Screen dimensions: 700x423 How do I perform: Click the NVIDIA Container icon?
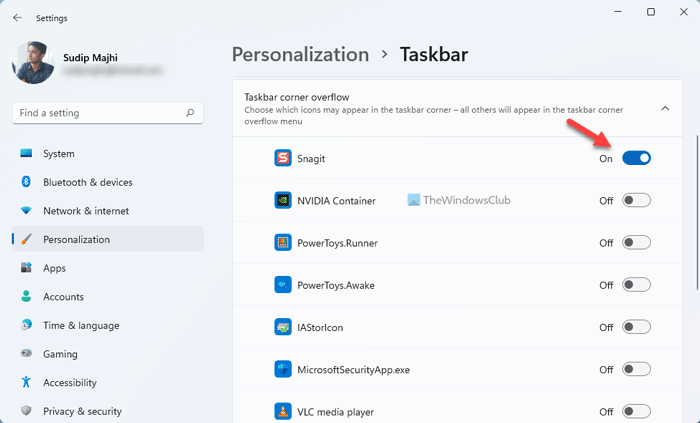283,200
